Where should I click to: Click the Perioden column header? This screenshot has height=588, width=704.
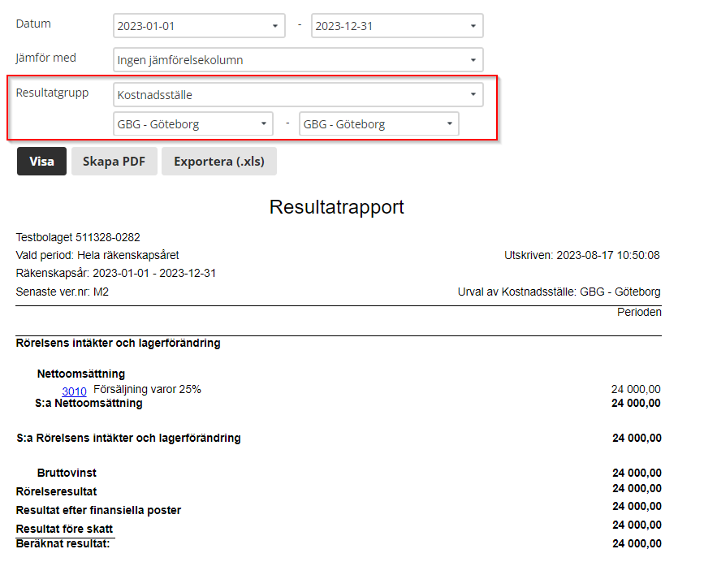coord(639,312)
